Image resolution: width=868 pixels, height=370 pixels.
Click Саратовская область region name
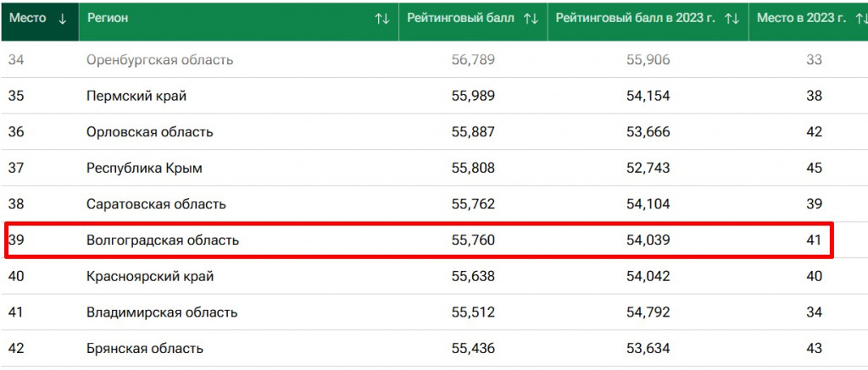tap(156, 204)
